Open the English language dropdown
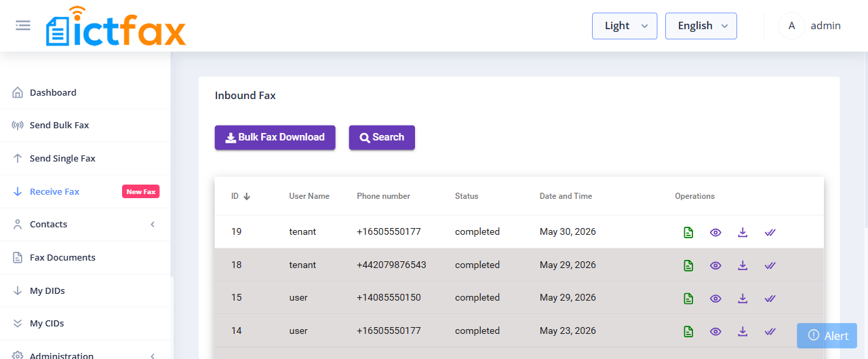Viewport: 868px width, 359px height. pyautogui.click(x=701, y=26)
